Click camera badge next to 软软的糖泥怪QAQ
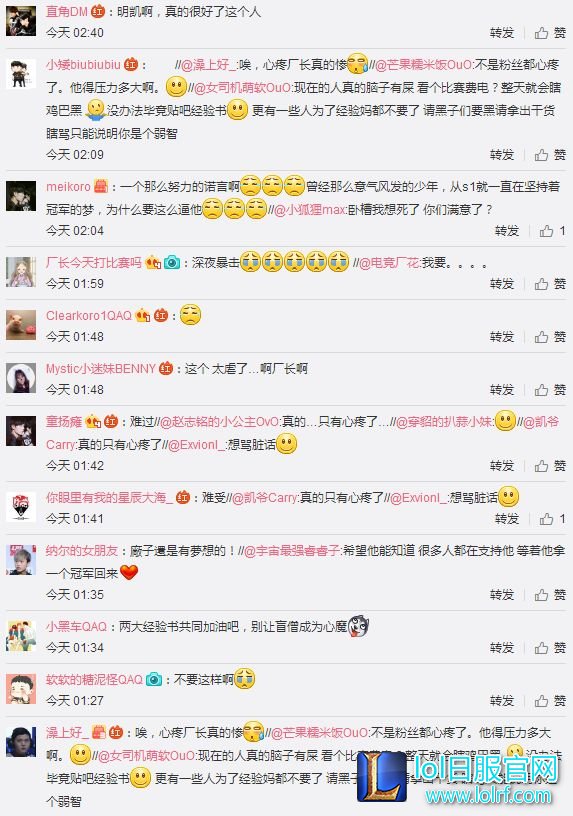This screenshot has height=816, width=573. tap(154, 679)
